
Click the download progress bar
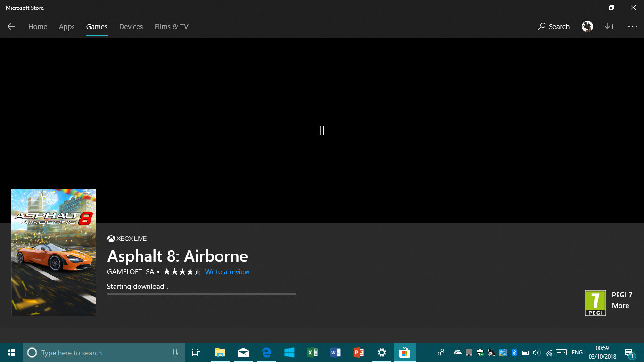(201, 294)
